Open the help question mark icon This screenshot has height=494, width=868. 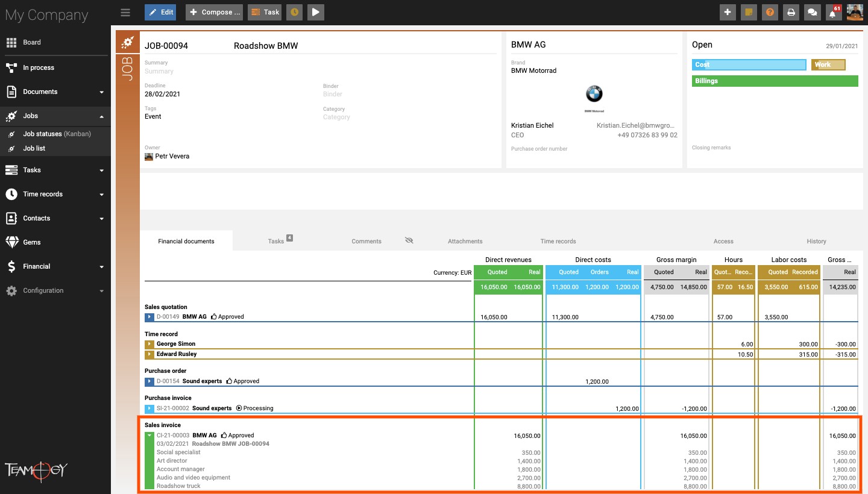coord(770,12)
